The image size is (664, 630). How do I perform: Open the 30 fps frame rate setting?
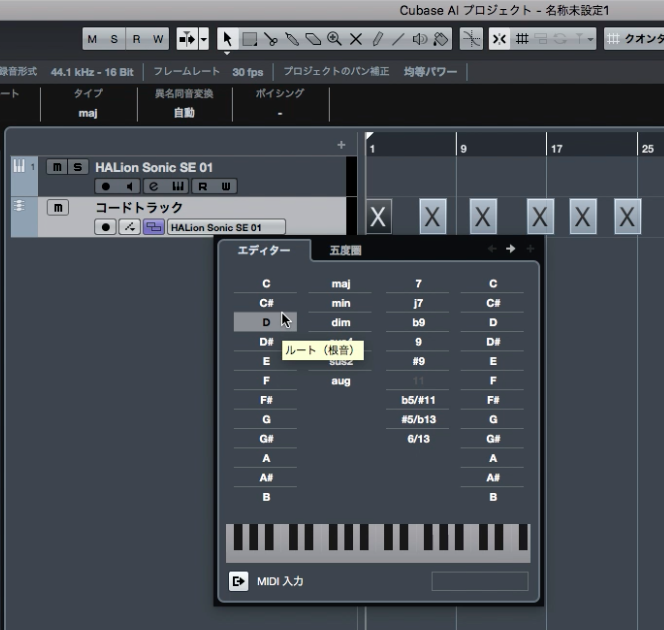point(248,72)
